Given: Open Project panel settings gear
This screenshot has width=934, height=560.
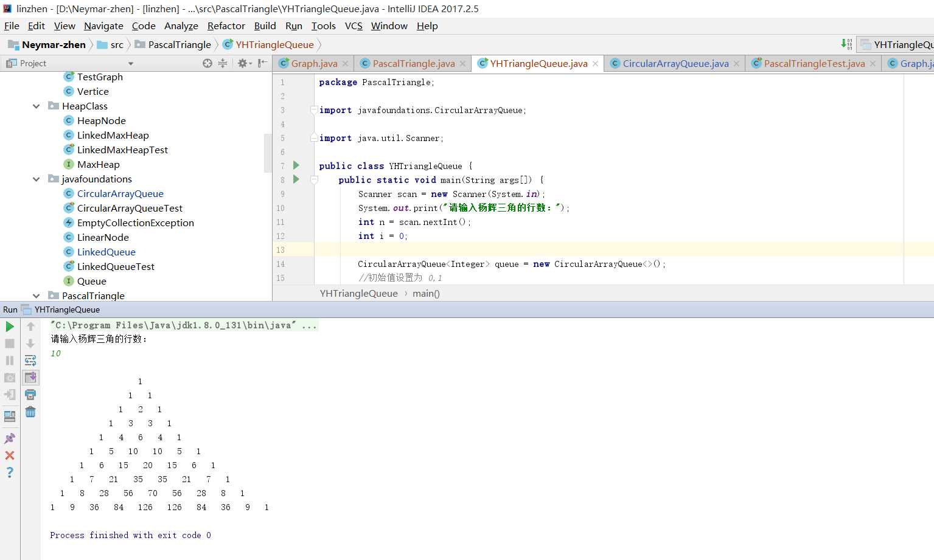Looking at the screenshot, I should [x=243, y=63].
